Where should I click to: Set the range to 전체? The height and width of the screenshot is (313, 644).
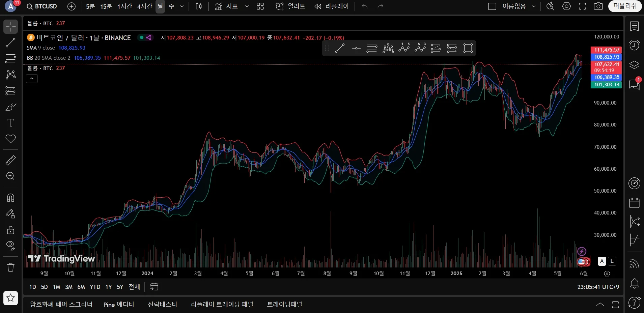pos(134,287)
